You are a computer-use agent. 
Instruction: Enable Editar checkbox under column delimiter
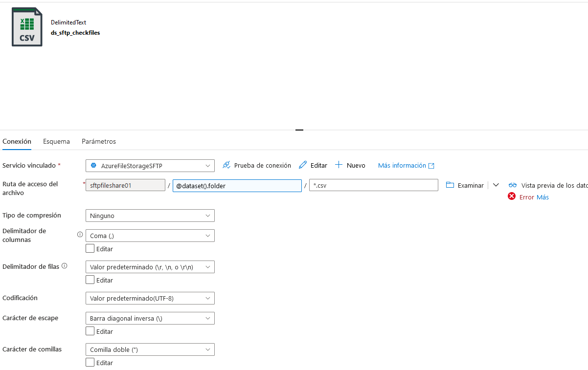click(90, 248)
